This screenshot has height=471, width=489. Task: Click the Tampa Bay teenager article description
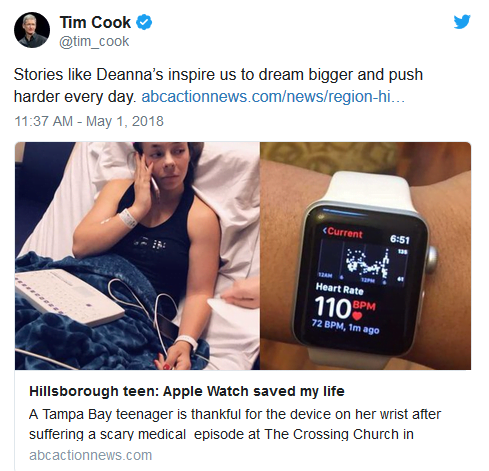tap(235, 424)
